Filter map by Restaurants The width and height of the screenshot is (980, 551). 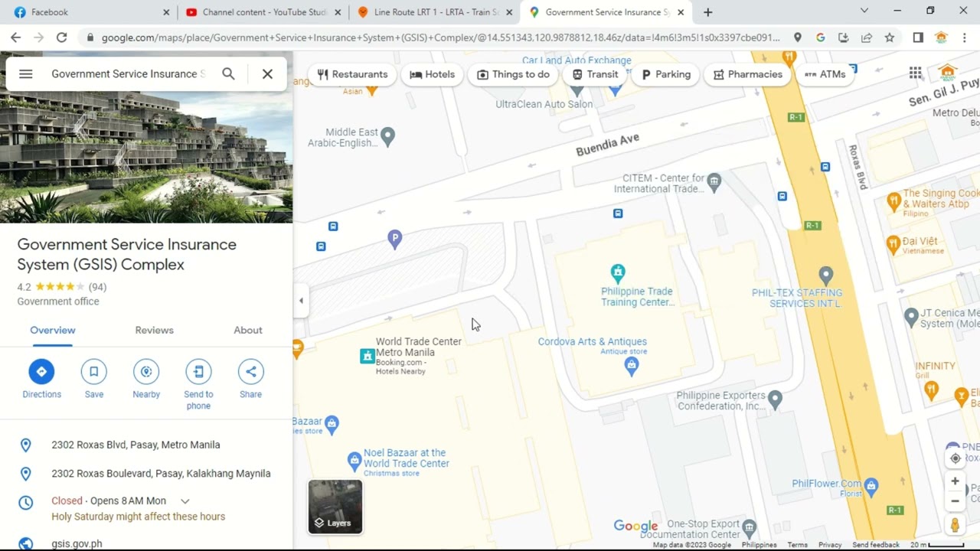(352, 74)
